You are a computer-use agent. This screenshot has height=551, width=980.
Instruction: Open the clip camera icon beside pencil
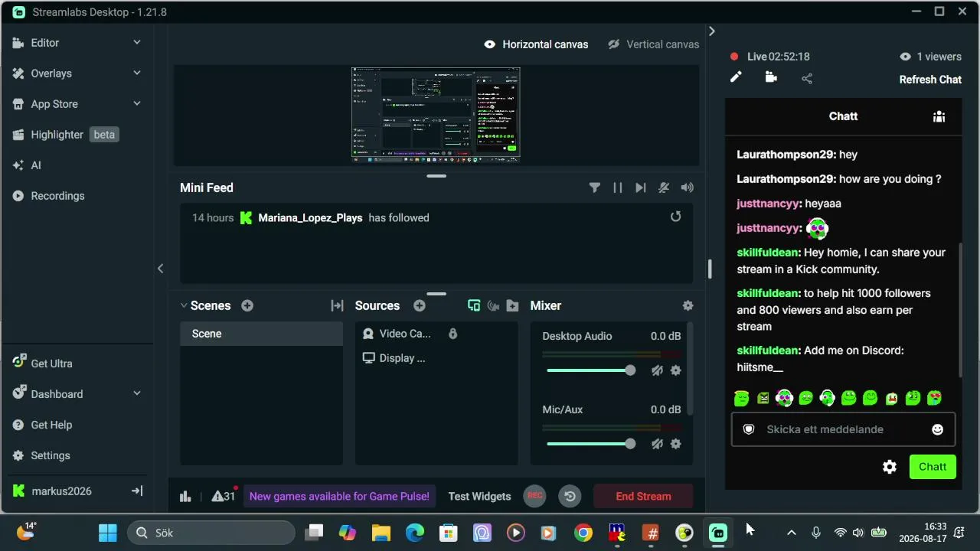coord(771,77)
